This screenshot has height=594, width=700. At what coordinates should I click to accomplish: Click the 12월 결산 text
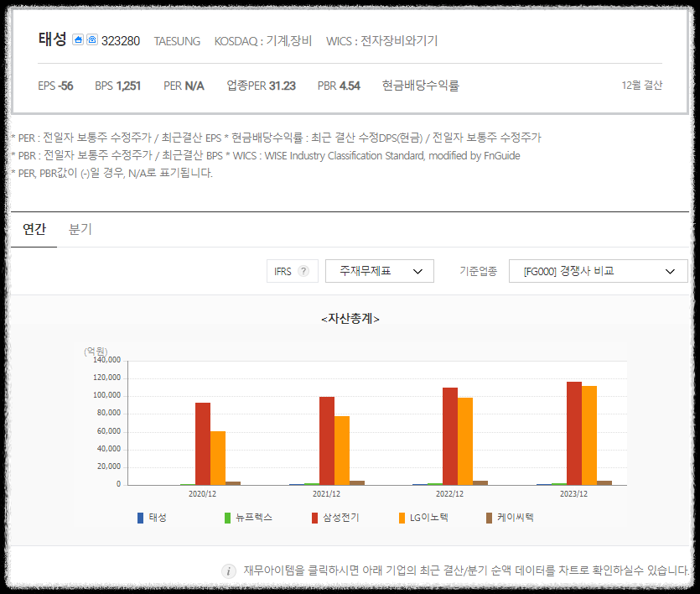(x=642, y=86)
